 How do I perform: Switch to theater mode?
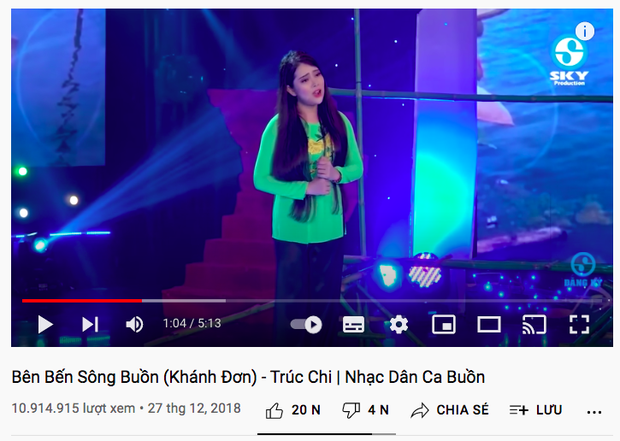coord(489,324)
